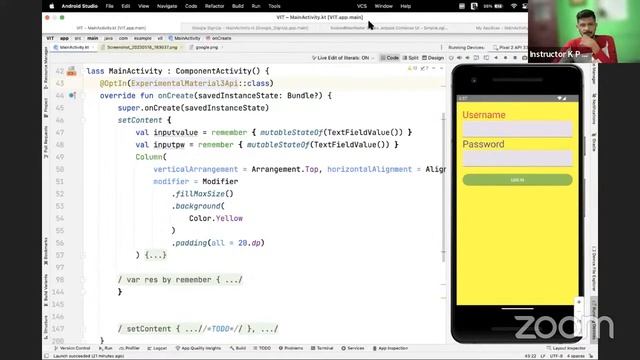The width and height of the screenshot is (640, 360).
Task: Open the Version Control tool window
Action: coord(72,348)
